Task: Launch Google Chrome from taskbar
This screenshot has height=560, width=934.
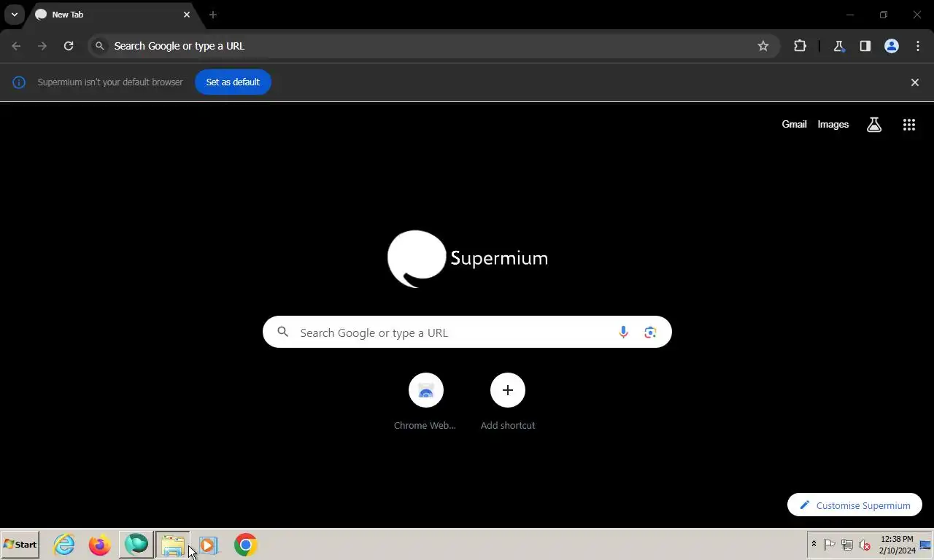Action: [x=246, y=545]
